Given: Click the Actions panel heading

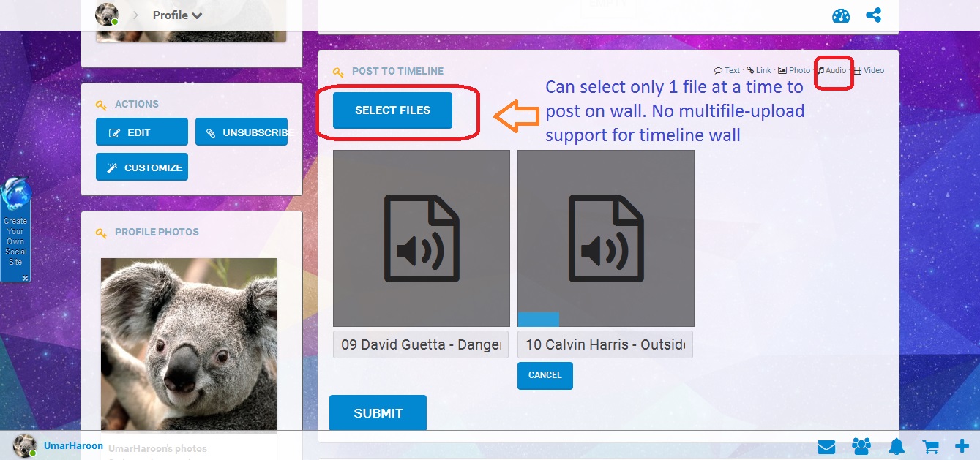Looking at the screenshot, I should 137,104.
